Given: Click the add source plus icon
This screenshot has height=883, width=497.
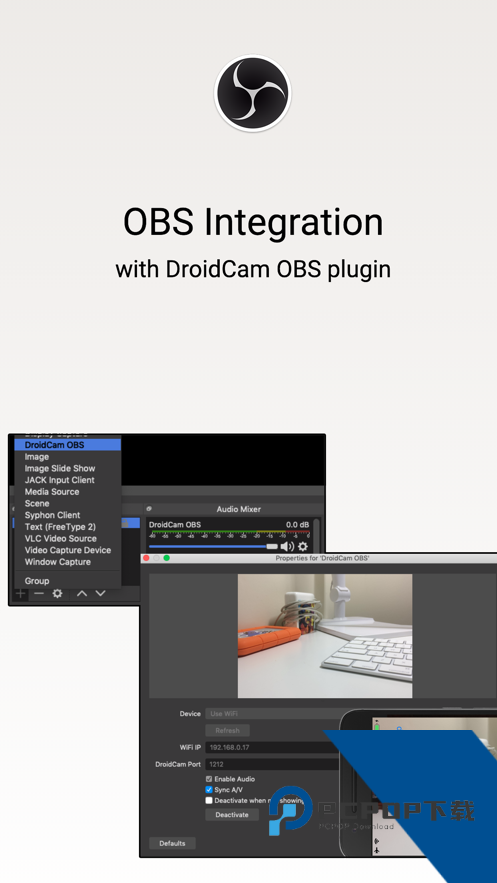Looking at the screenshot, I should 20,593.
